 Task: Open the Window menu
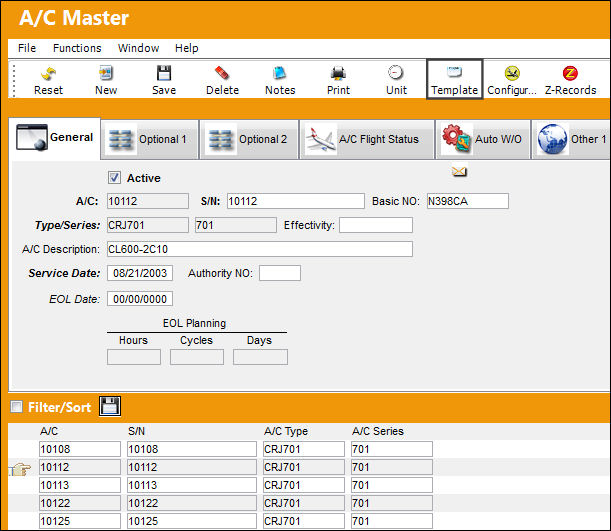pos(138,48)
